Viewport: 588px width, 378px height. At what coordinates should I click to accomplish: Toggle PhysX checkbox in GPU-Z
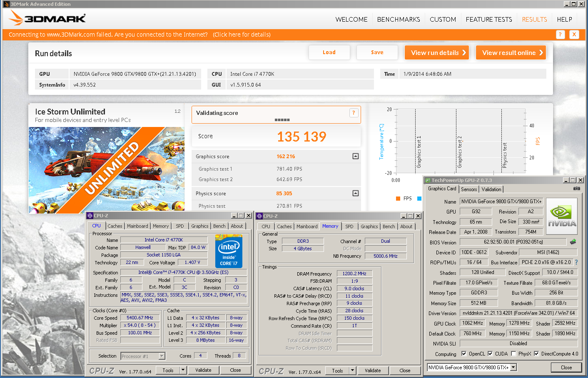tap(513, 354)
